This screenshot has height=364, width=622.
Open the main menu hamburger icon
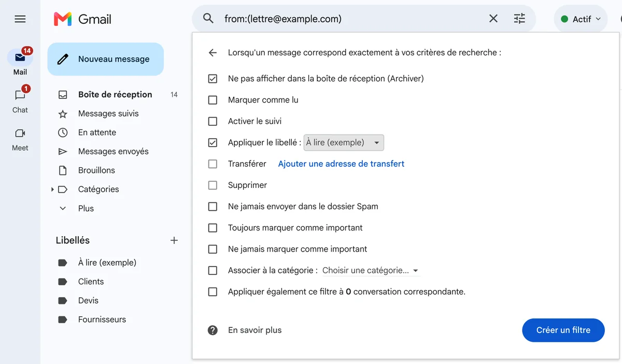tap(20, 19)
